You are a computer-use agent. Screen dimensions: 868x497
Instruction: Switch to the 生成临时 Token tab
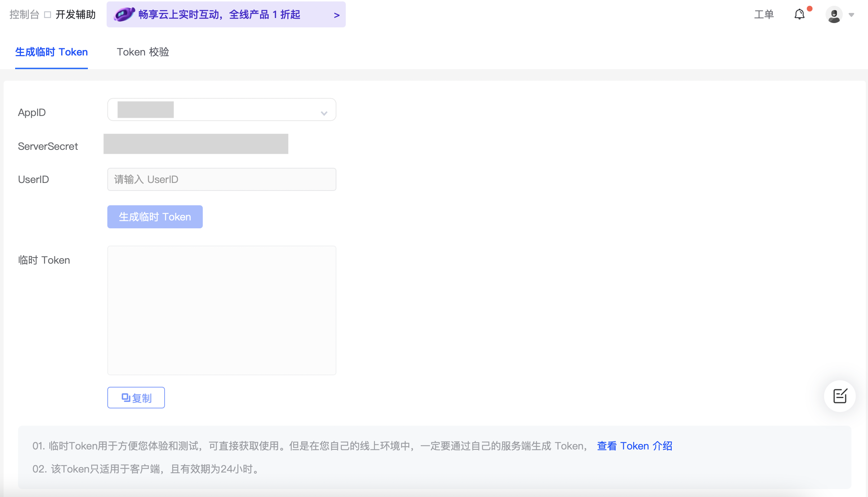[52, 52]
